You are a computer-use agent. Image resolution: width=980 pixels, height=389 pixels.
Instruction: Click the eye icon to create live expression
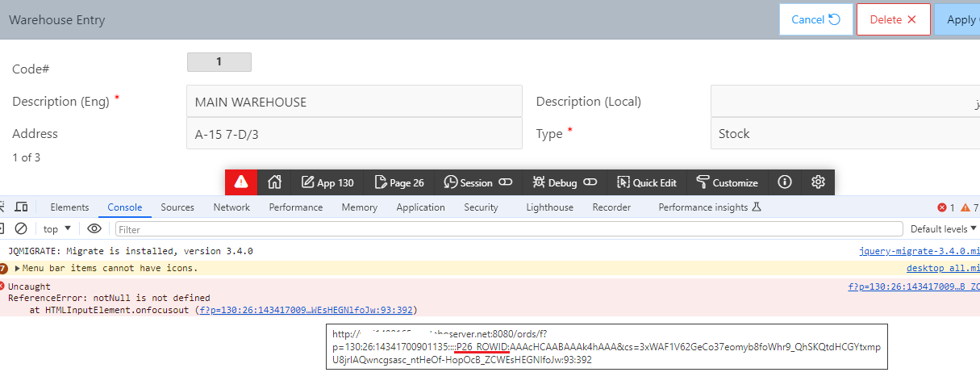click(94, 229)
